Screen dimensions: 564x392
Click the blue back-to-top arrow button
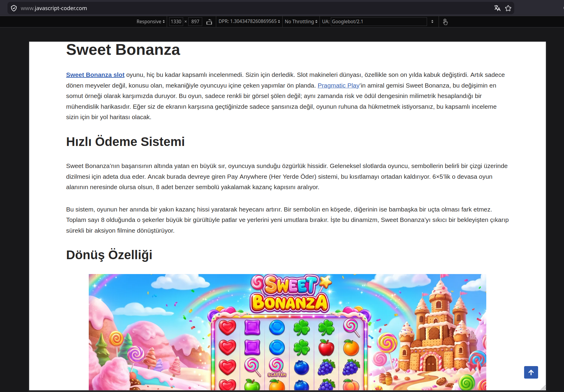pyautogui.click(x=531, y=372)
